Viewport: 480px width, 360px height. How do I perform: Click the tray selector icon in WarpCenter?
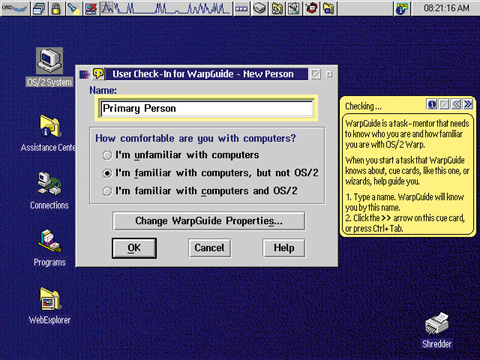[241, 9]
